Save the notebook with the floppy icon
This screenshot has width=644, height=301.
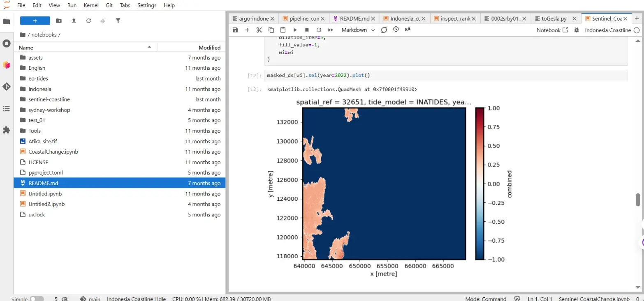coord(235,30)
